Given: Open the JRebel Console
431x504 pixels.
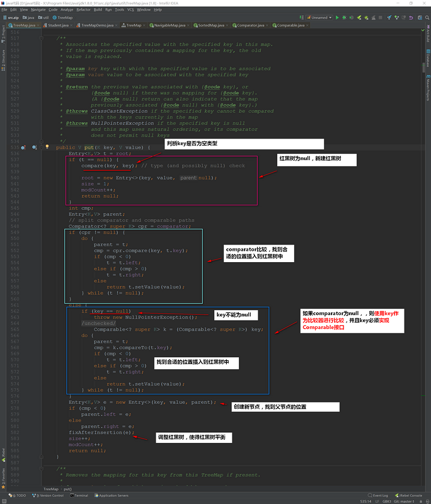Looking at the screenshot, I should 408,495.
